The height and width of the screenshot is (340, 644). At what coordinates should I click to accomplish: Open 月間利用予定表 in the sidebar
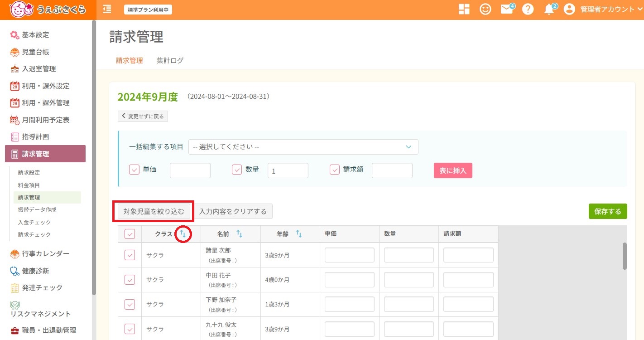pyautogui.click(x=40, y=120)
